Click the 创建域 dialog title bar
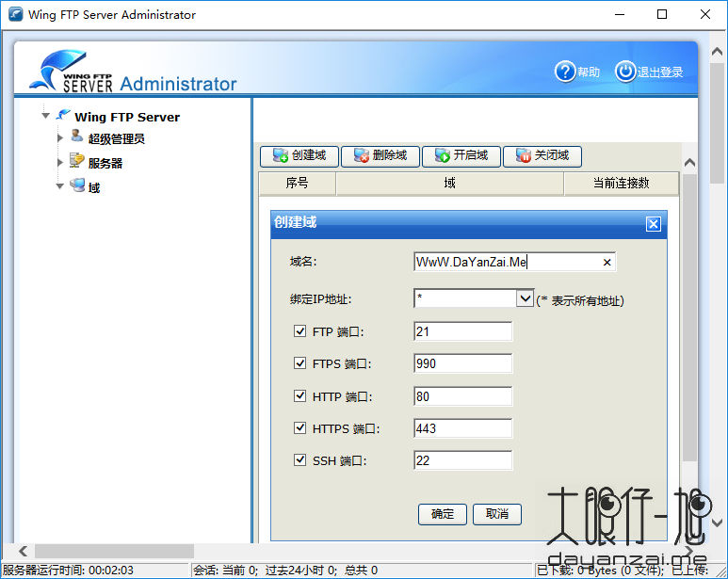Screen dimensions: 728x579 (468, 224)
